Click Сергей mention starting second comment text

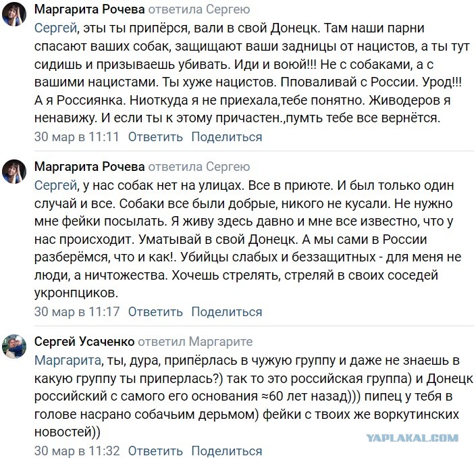55,185
